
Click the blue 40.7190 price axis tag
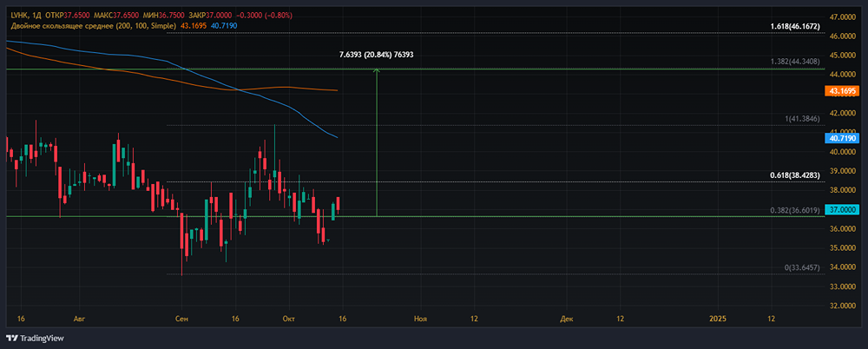(x=841, y=137)
